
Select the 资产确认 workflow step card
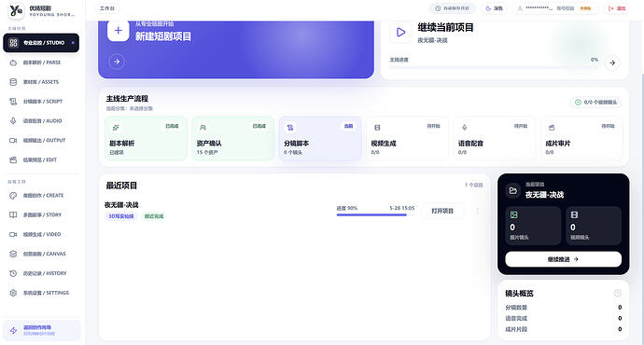(233, 138)
